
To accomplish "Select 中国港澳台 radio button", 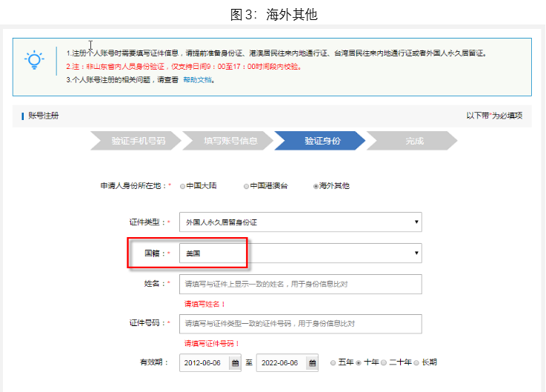I will (247, 186).
